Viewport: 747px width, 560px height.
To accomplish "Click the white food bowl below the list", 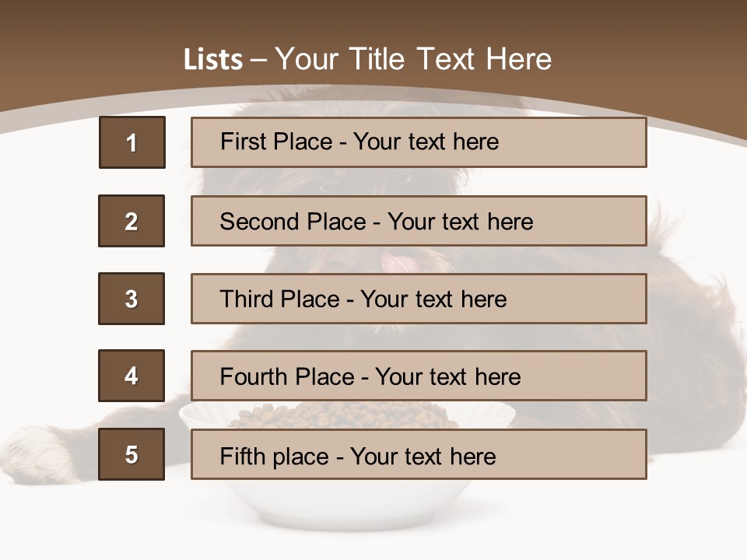I will click(x=347, y=504).
